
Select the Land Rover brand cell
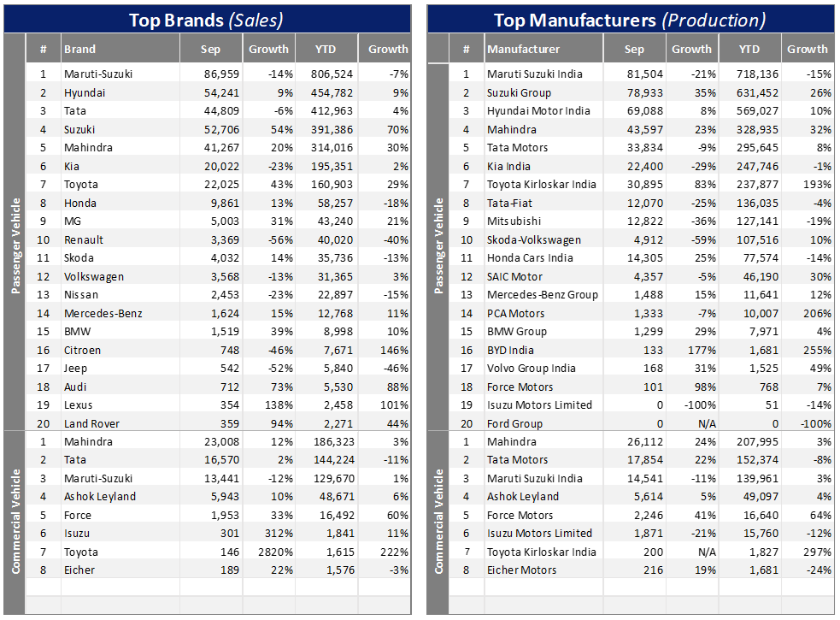tap(91, 423)
